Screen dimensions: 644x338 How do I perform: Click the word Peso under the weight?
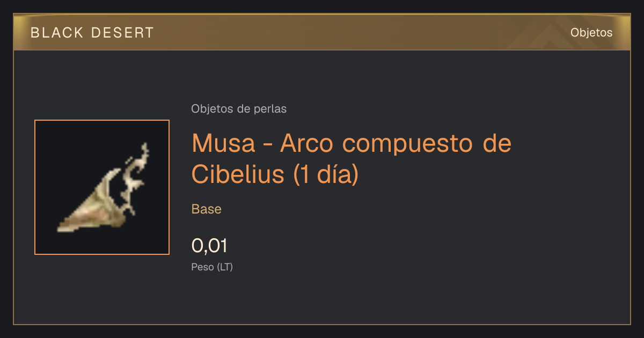tap(203, 267)
